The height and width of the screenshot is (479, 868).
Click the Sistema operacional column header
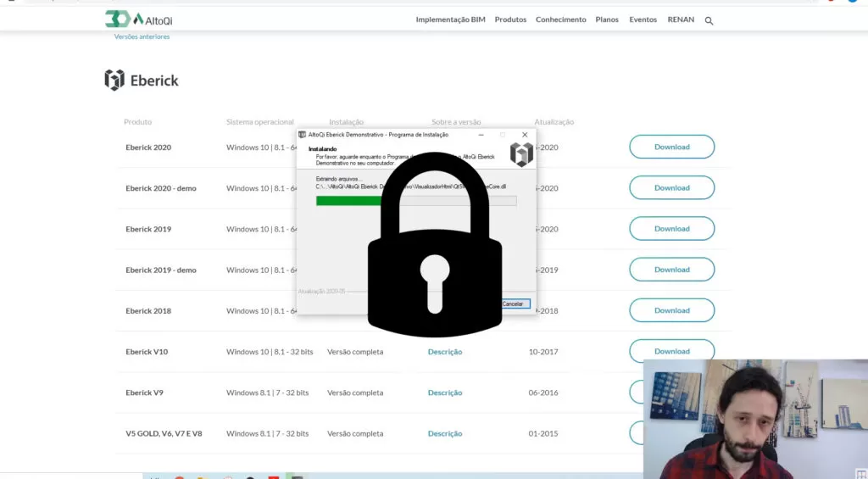tap(259, 122)
